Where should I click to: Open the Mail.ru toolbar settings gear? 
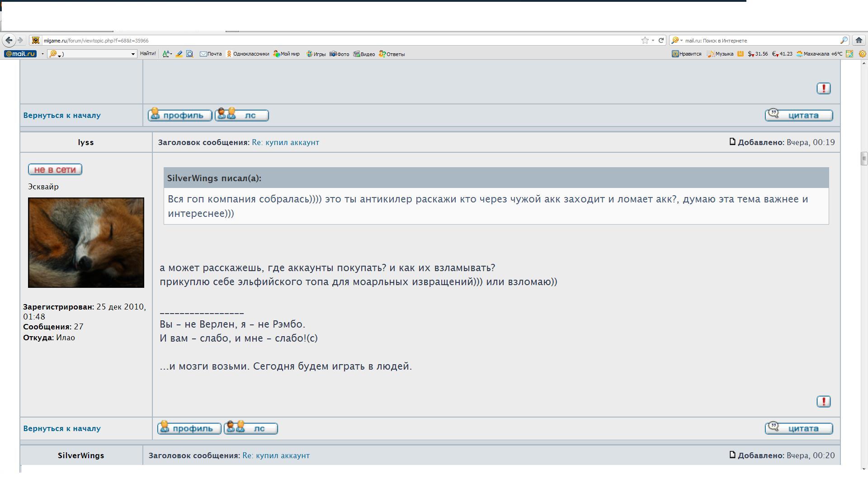(863, 54)
